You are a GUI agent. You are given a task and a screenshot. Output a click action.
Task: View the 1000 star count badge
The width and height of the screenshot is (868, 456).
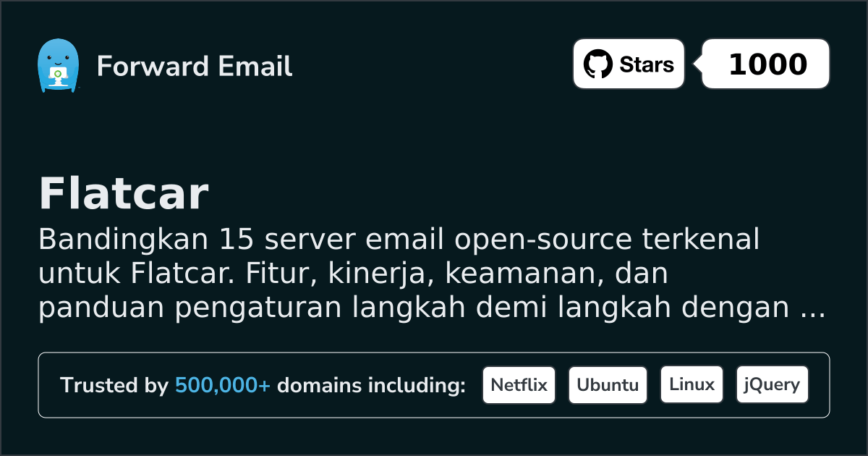tap(767, 64)
